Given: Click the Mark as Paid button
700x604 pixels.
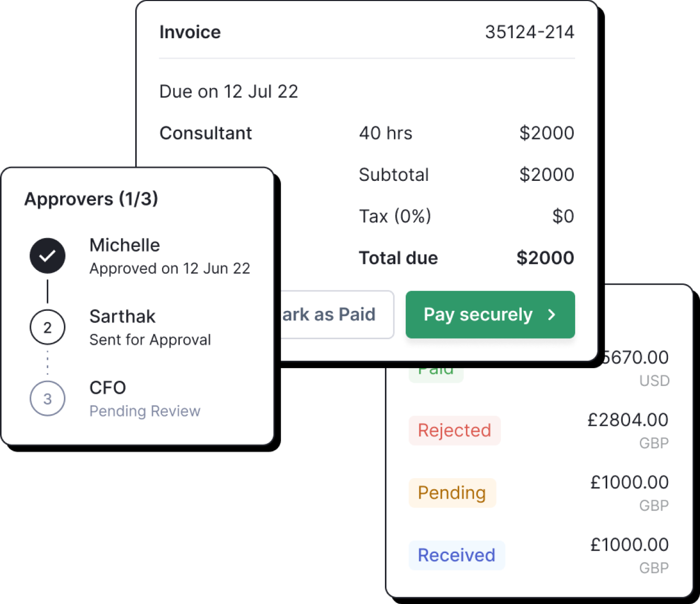Looking at the screenshot, I should pyautogui.click(x=336, y=315).
